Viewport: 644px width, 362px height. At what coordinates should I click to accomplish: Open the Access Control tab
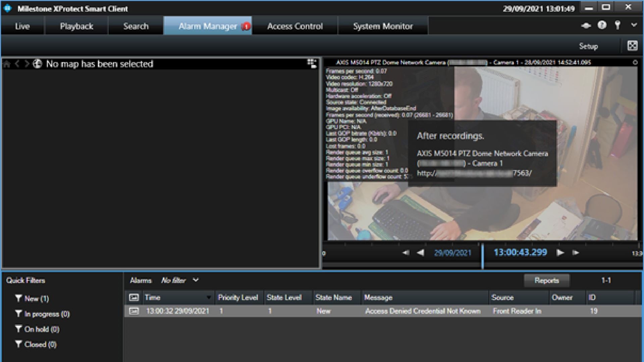tap(295, 26)
